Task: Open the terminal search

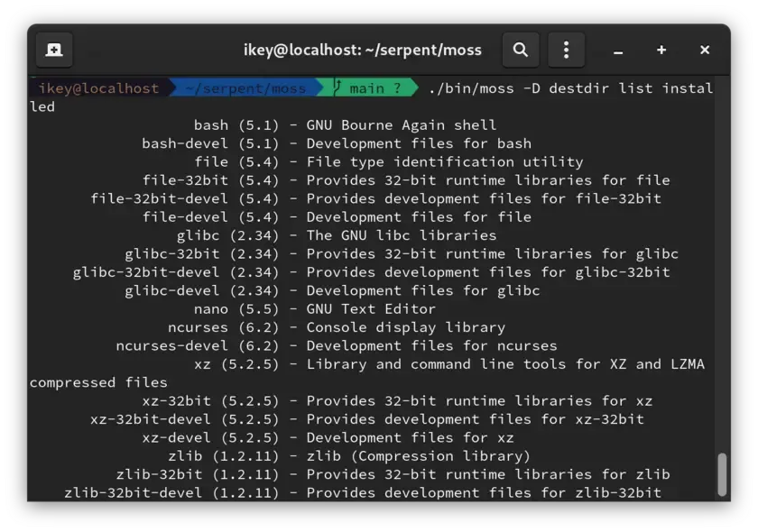Action: (521, 50)
